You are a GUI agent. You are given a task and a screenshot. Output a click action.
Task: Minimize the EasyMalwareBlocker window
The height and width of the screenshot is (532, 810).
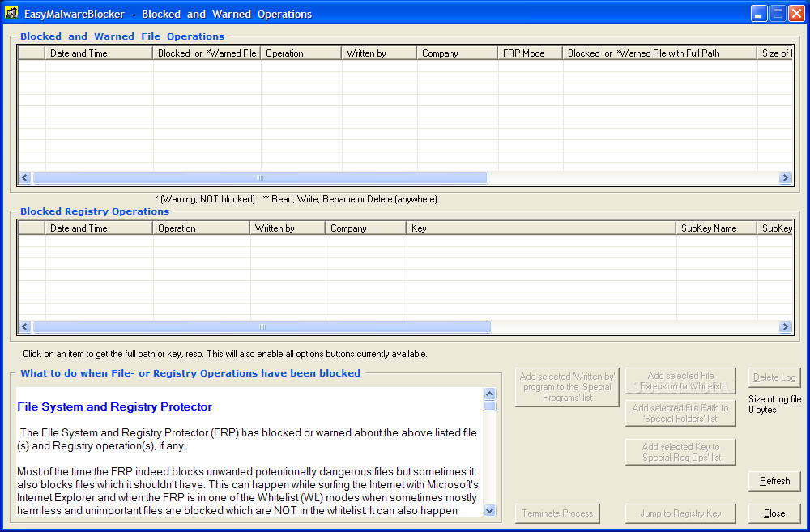(758, 14)
